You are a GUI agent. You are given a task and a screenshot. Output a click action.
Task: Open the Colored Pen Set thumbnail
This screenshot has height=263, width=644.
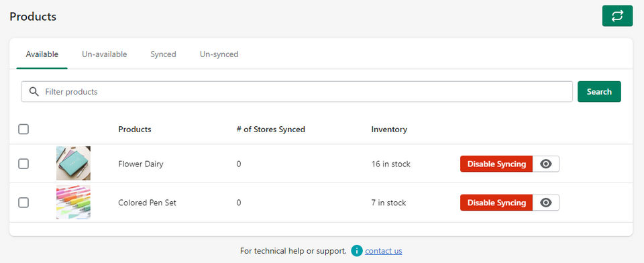[x=74, y=202]
